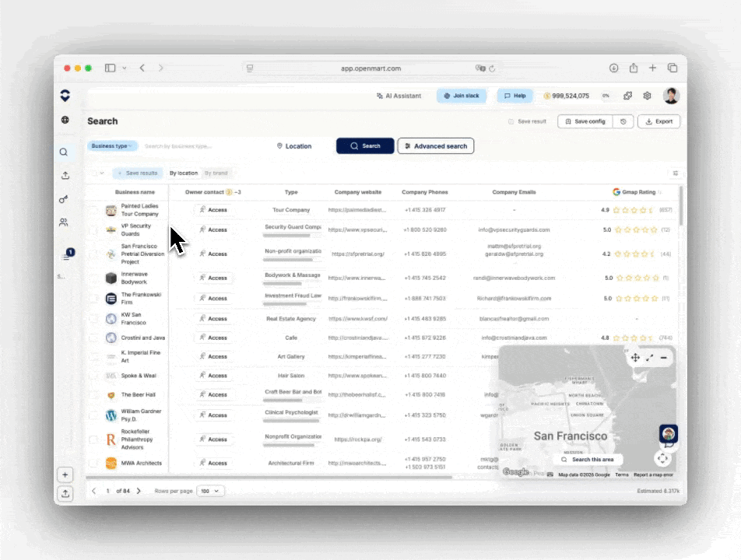
Task: Open the table column settings icon
Action: [x=676, y=173]
